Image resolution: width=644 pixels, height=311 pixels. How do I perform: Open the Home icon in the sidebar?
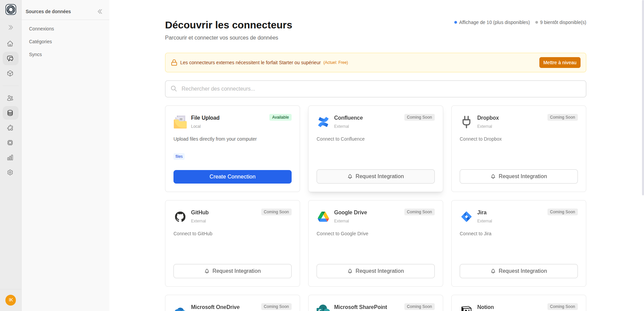coord(10,43)
